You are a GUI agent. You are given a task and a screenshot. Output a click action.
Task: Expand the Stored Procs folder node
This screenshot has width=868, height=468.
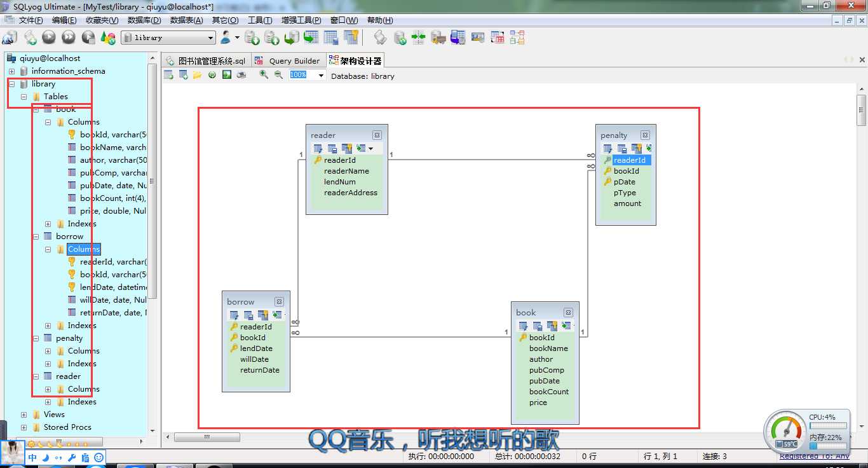pos(24,427)
